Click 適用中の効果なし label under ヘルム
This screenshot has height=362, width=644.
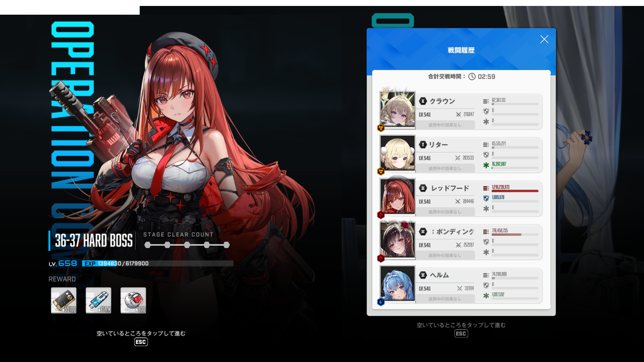click(x=445, y=299)
